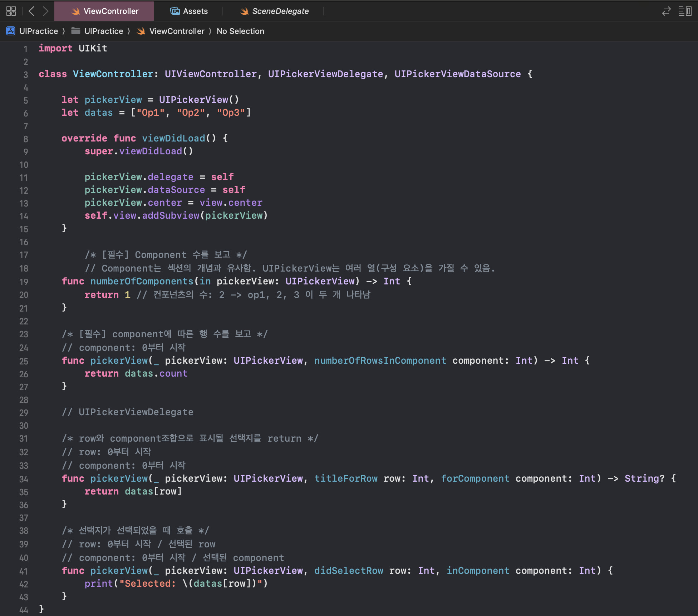Open the SceneDelegate tab
The height and width of the screenshot is (616, 698).
click(x=280, y=11)
